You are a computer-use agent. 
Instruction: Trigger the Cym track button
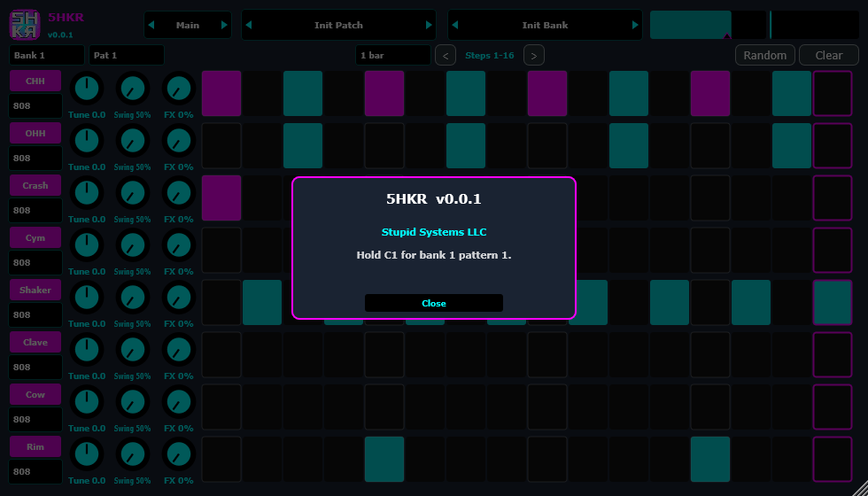35,238
